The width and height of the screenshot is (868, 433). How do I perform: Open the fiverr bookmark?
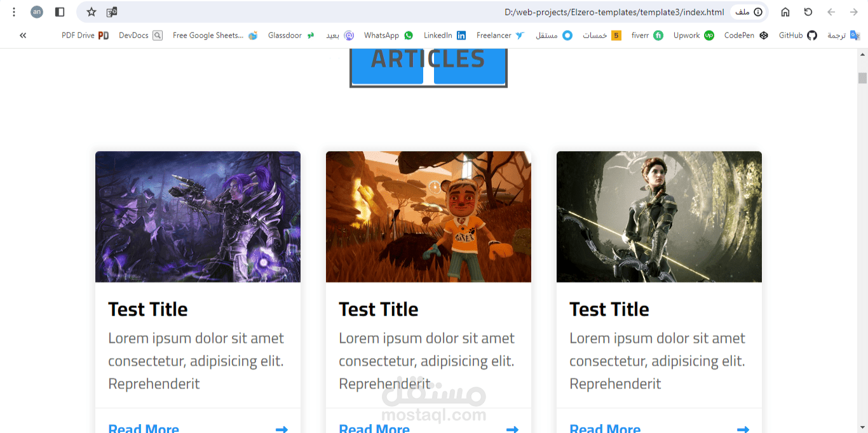point(647,36)
